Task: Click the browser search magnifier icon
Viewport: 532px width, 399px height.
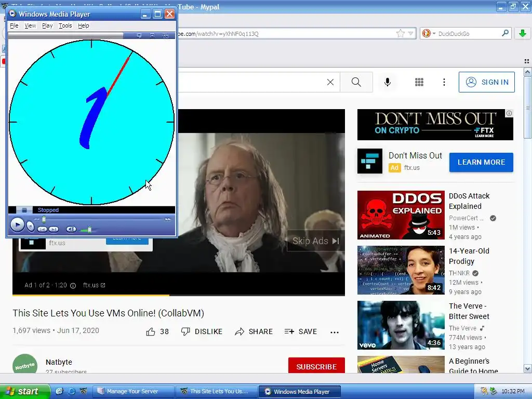Action: click(x=505, y=33)
